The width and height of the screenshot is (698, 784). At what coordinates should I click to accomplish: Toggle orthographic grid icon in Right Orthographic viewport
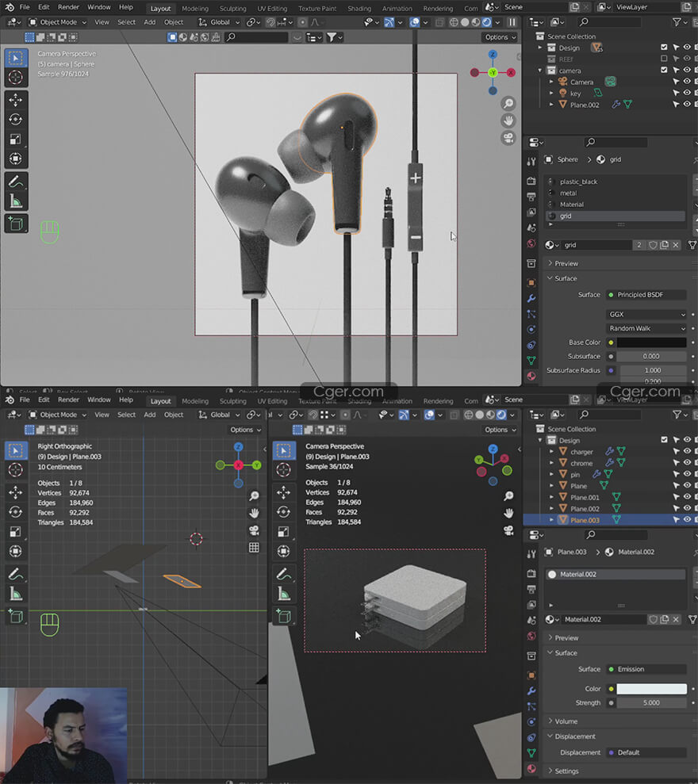[x=254, y=548]
